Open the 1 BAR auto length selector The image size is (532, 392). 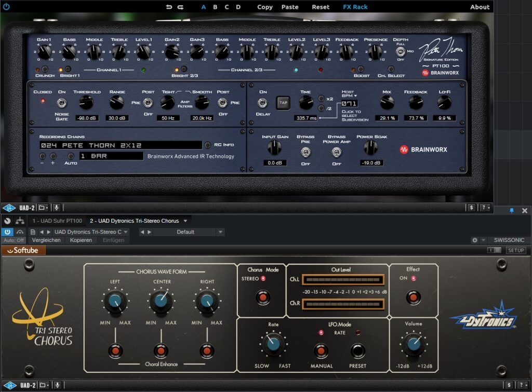[111, 156]
